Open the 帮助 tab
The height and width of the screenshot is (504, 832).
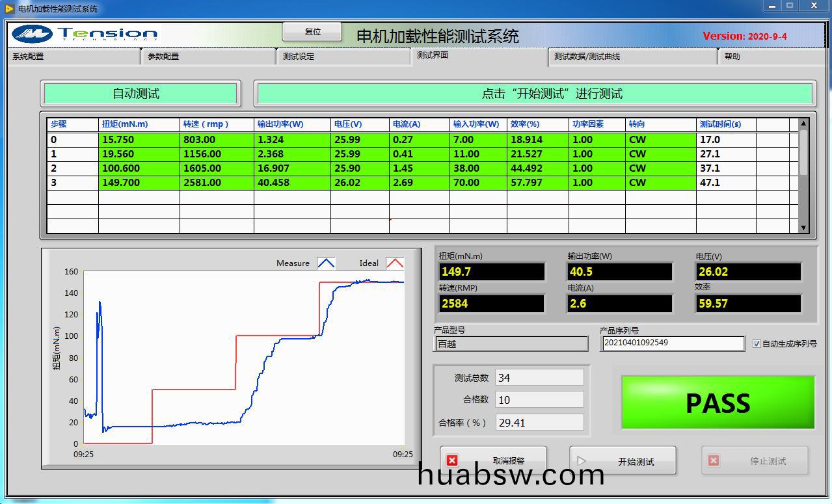(732, 57)
